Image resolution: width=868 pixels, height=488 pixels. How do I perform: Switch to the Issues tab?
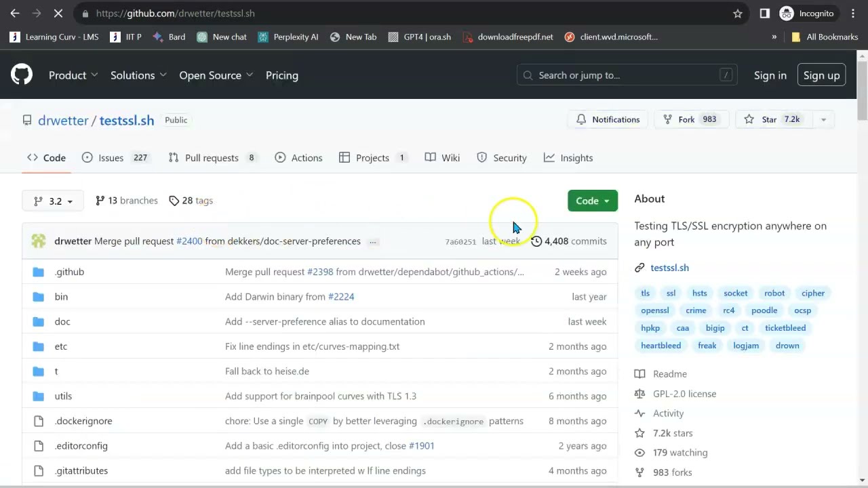click(x=115, y=158)
